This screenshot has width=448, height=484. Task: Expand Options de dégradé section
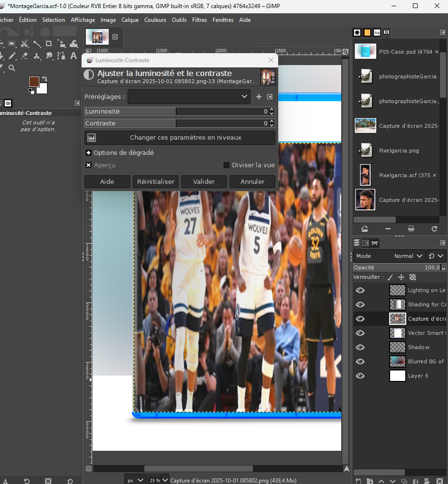coord(88,153)
